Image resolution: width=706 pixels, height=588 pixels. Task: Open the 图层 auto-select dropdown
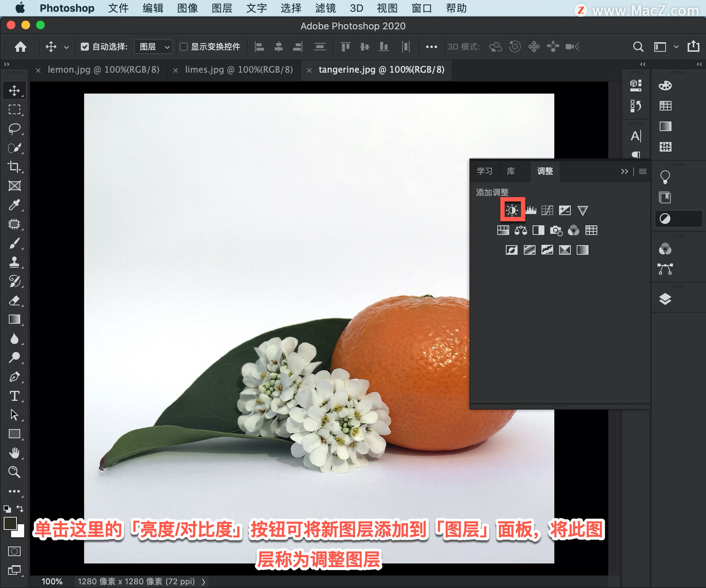(153, 47)
